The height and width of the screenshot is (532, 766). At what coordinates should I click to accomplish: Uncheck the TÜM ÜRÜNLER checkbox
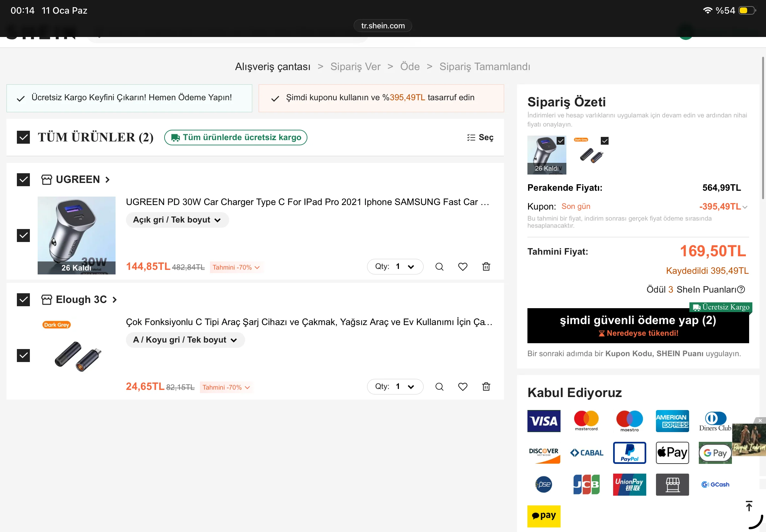click(23, 137)
